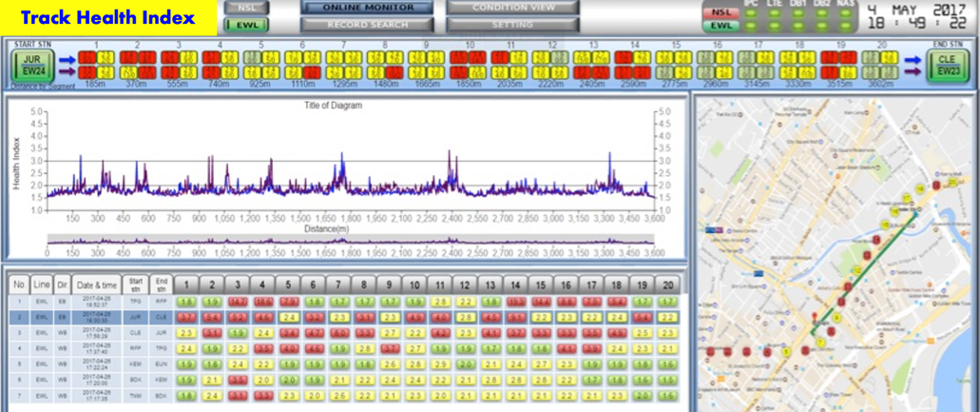The image size is (980, 412).
Task: Sort by the Date & time column header
Action: [96, 284]
